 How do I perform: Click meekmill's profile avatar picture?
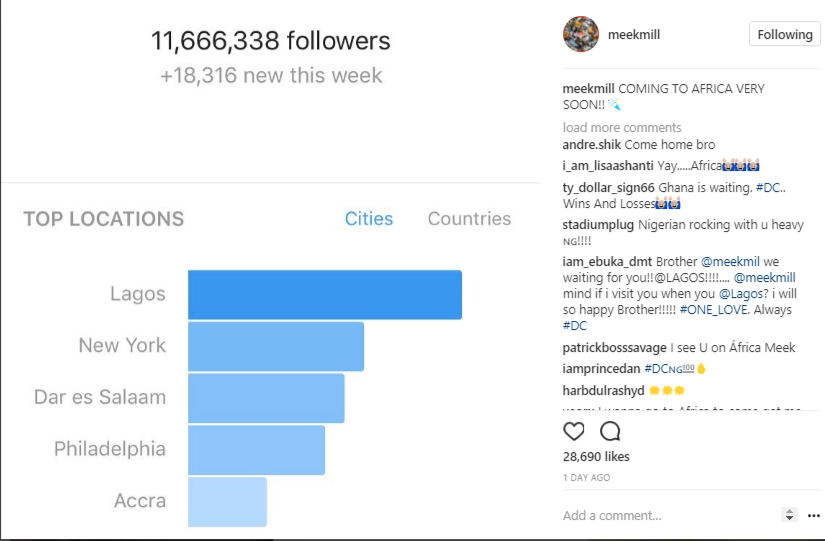coord(580,34)
